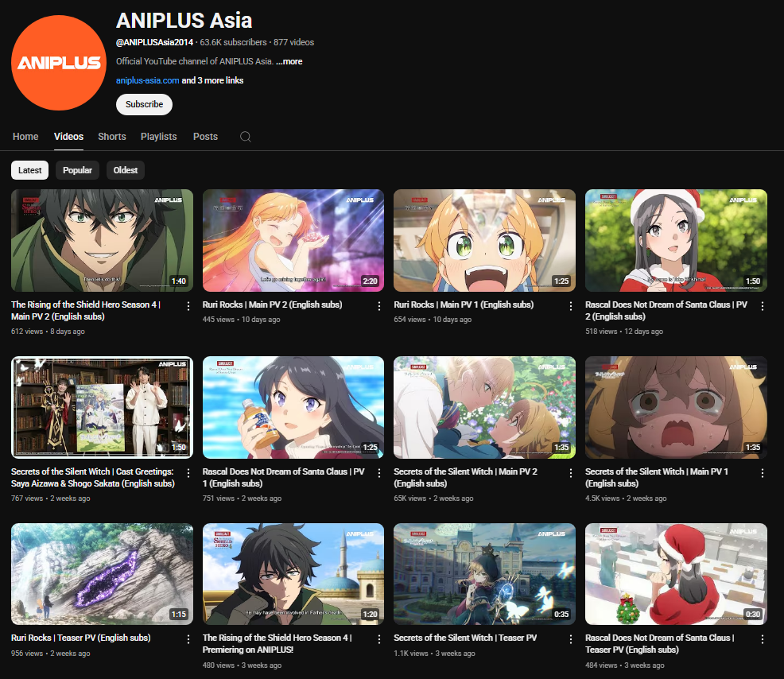The height and width of the screenshot is (679, 784).
Task: Open the aniplus-asia.com link
Action: coord(148,80)
